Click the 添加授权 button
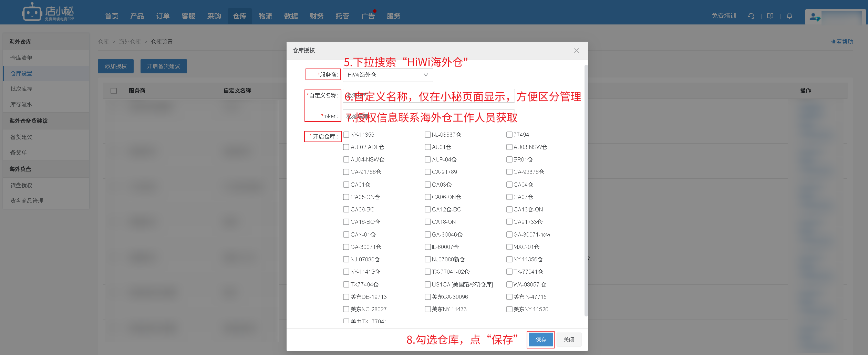This screenshot has width=868, height=355. (116, 66)
